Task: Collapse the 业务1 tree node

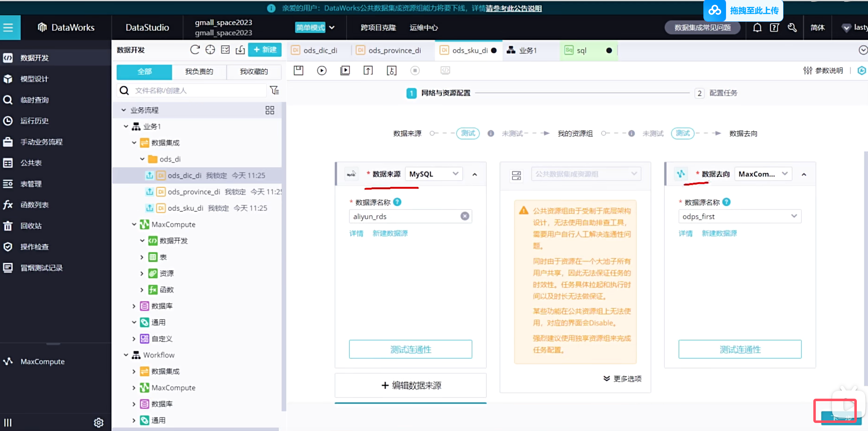Action: click(x=126, y=127)
